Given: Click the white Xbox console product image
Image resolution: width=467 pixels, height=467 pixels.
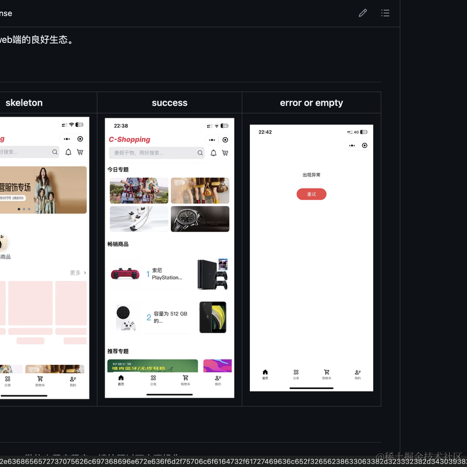Looking at the screenshot, I should click(x=125, y=318).
